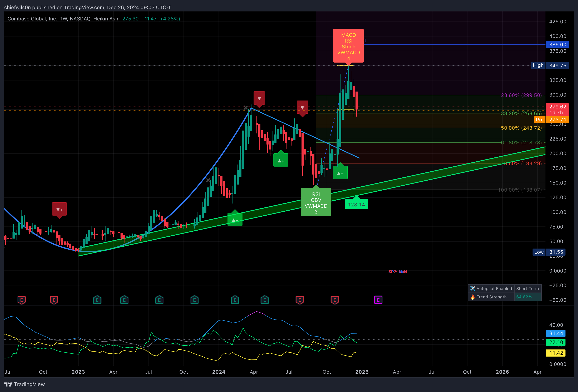
Task: Click the gray X marker at the April 2024 peak
Action: (x=245, y=108)
